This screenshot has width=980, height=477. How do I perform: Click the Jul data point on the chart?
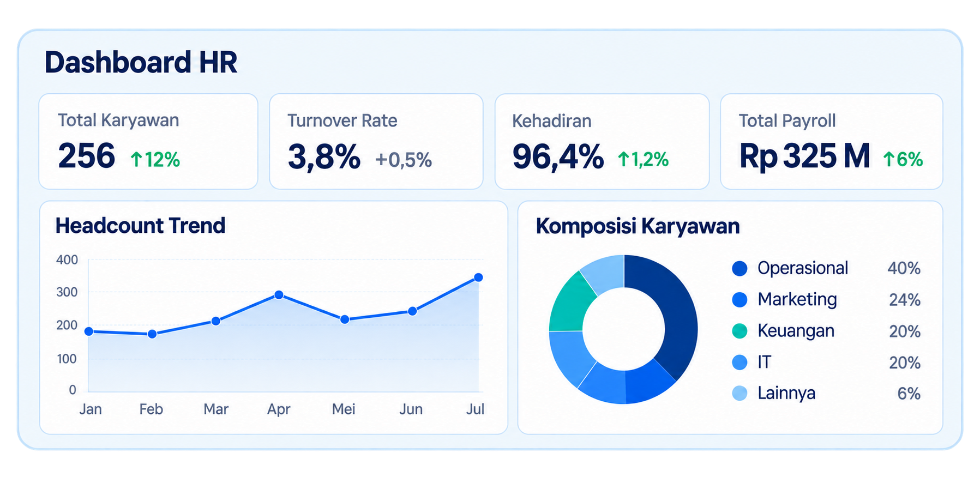click(x=478, y=277)
